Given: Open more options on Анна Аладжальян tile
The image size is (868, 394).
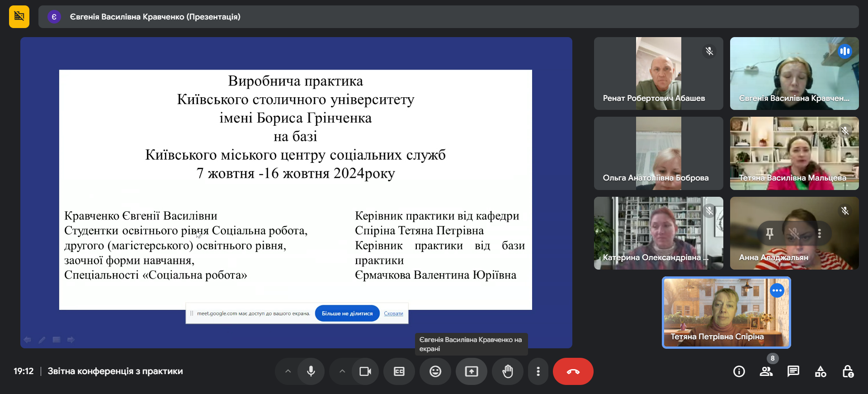Looking at the screenshot, I should click(x=819, y=233).
